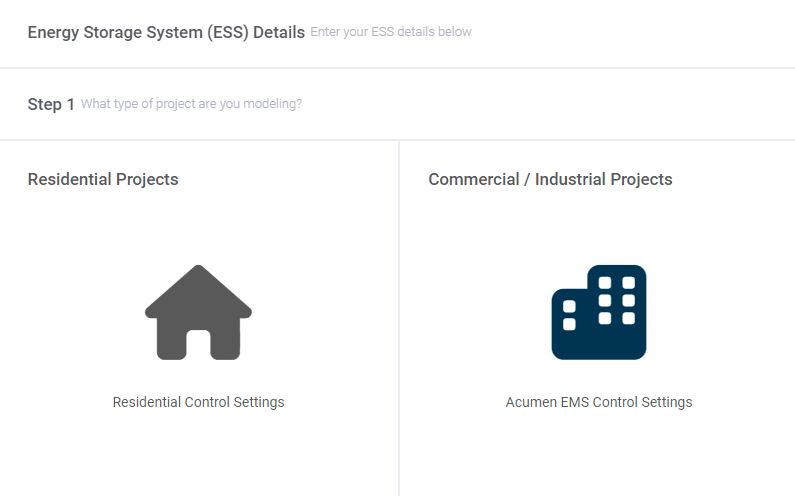
Task: Click the 'Enter your ESS details below' hint text
Action: [391, 31]
